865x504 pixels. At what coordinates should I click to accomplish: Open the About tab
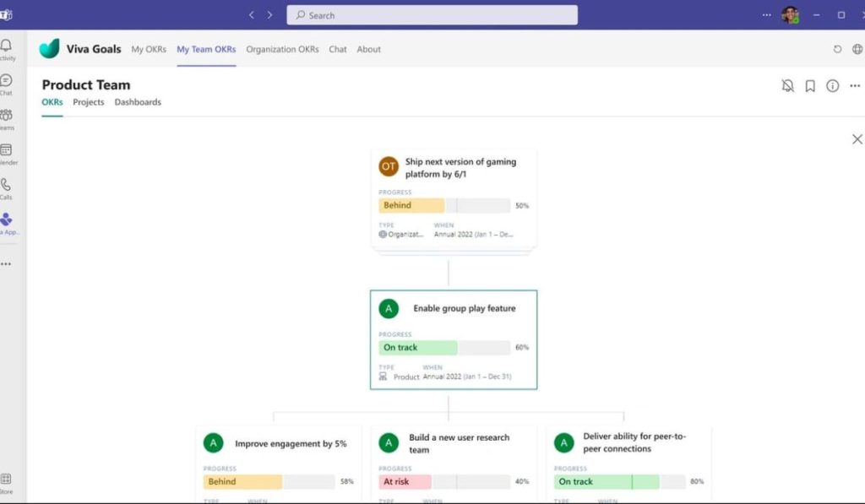(x=368, y=49)
